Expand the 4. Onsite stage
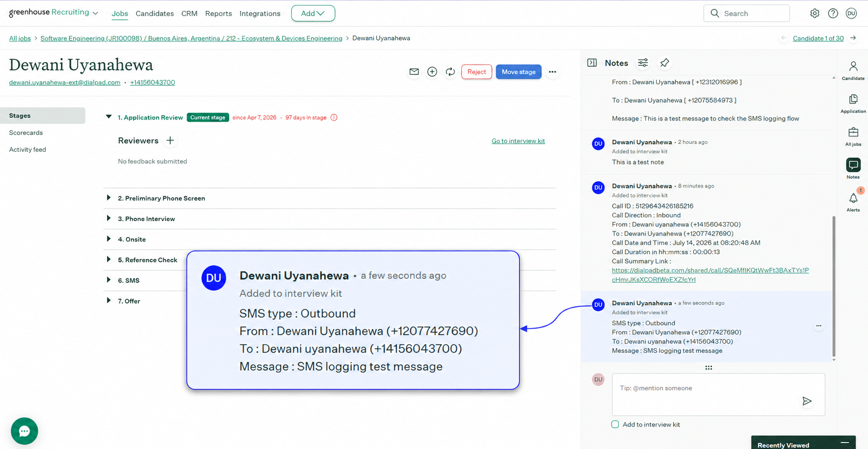Screen dimensions: 868x449 (x=108, y=239)
